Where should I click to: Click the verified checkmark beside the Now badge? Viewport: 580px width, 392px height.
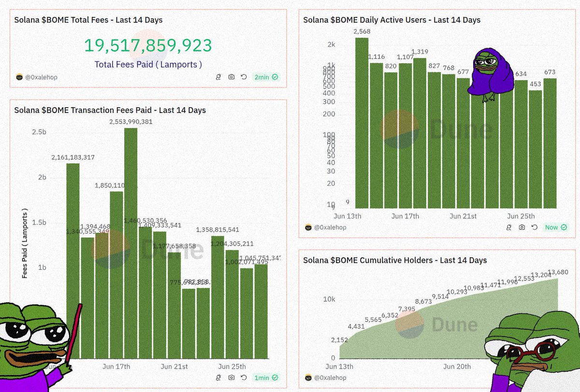click(x=564, y=227)
